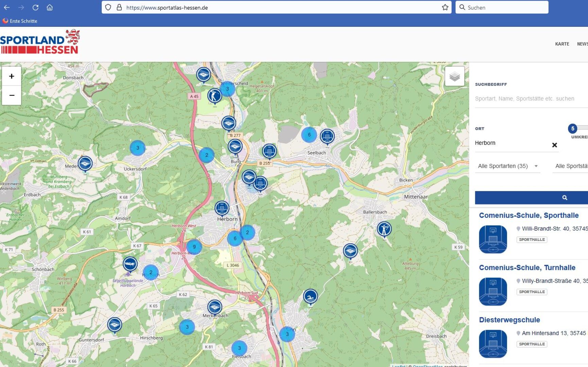The width and height of the screenshot is (588, 367).
Task: Adjust the Umkreis radius slider handle
Action: click(572, 128)
